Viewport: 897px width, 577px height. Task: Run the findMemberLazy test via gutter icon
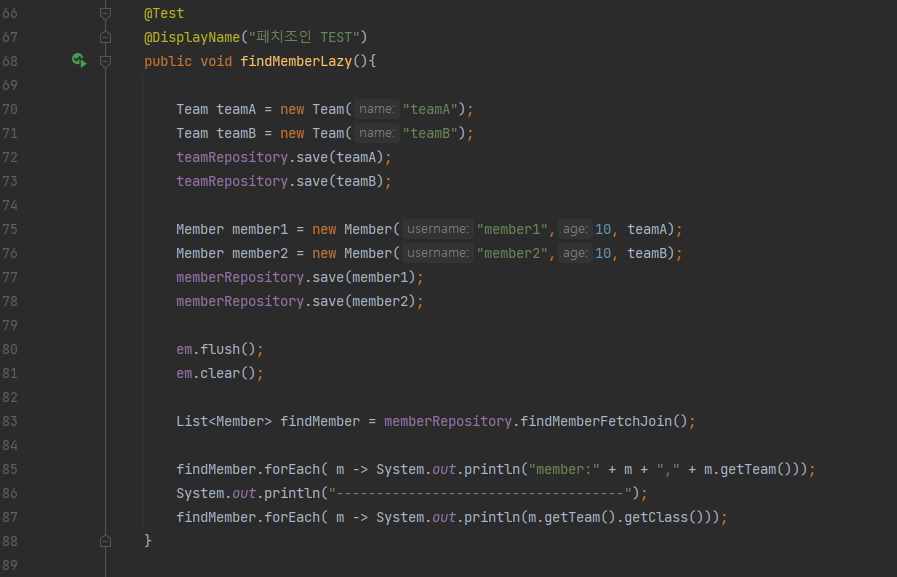(79, 60)
